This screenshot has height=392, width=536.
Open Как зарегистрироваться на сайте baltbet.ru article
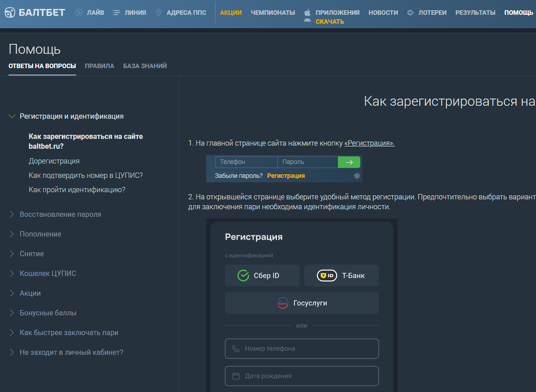[x=86, y=141]
